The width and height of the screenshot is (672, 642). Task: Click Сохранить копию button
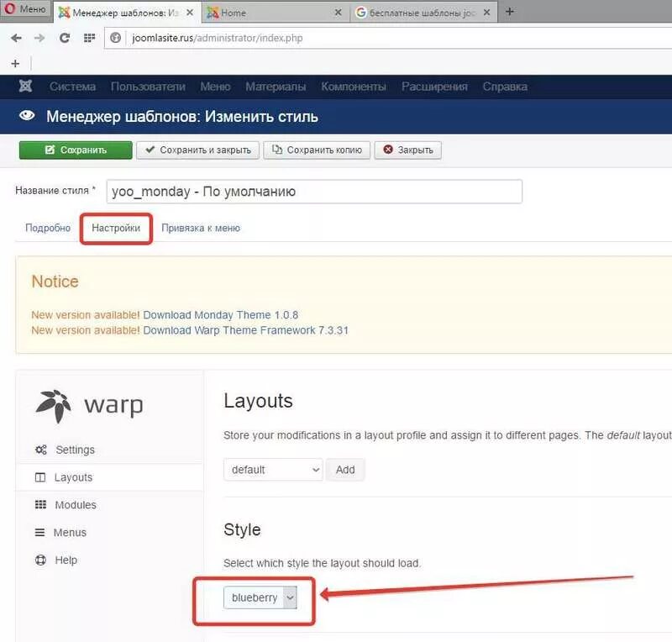(317, 150)
